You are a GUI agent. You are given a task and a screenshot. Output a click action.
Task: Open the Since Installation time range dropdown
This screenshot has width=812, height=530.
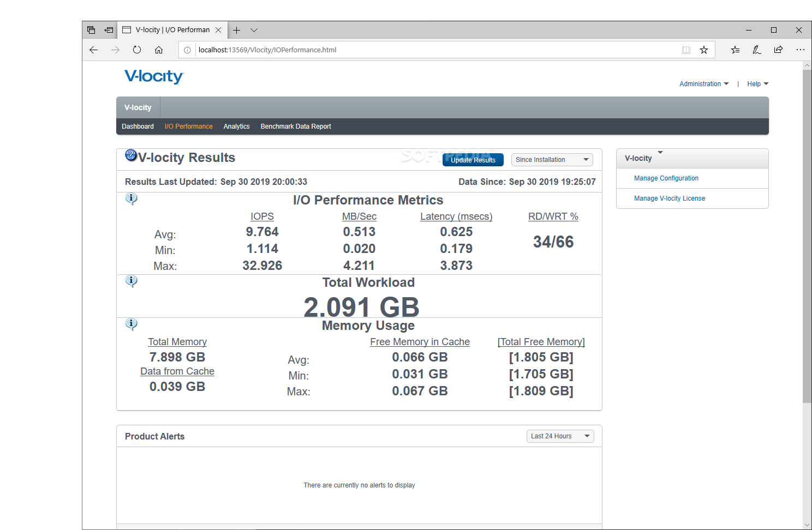(552, 160)
